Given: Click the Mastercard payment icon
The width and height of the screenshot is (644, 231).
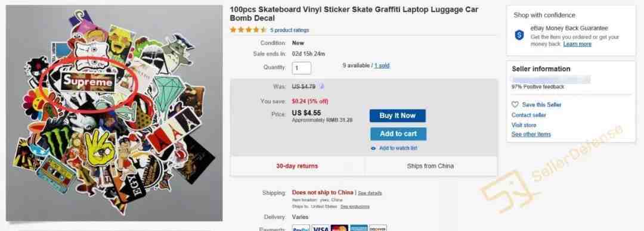Looking at the screenshot, I should pos(339,228).
